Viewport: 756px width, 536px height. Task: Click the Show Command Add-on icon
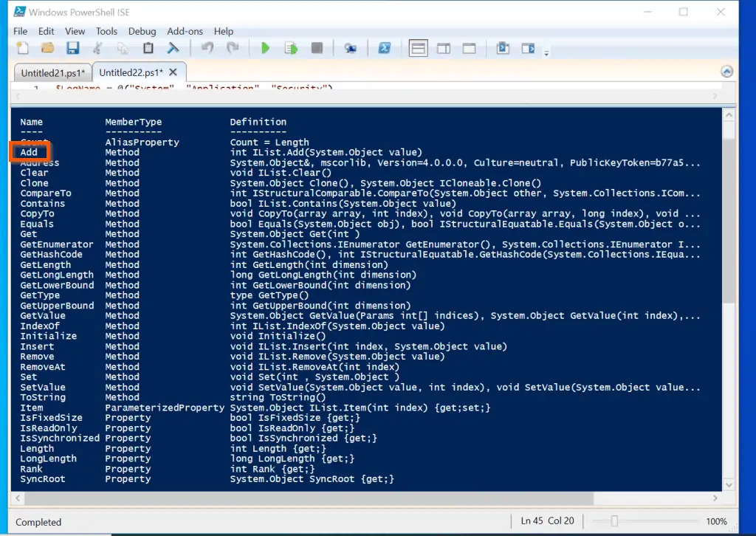[x=529, y=48]
